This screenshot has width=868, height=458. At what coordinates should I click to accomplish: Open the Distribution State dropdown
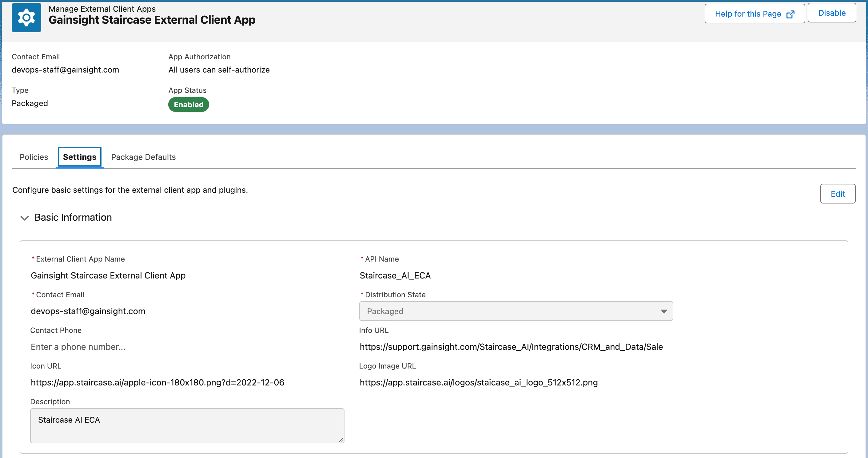(x=516, y=311)
